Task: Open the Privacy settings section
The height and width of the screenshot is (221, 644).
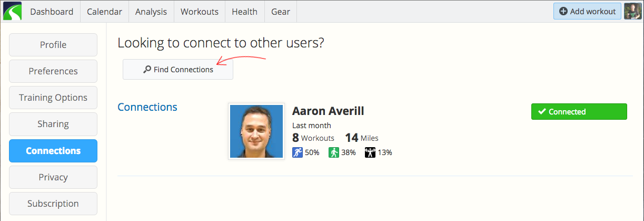Action: [53, 177]
